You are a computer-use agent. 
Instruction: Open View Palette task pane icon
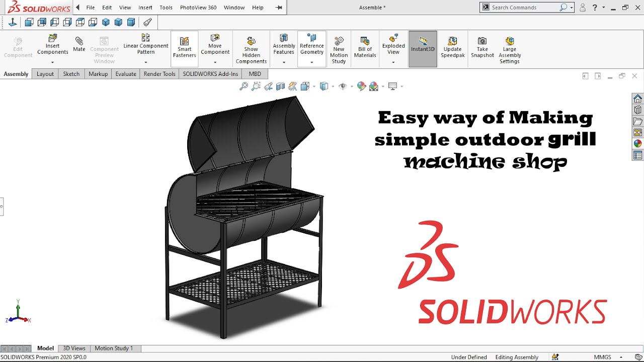(638, 133)
